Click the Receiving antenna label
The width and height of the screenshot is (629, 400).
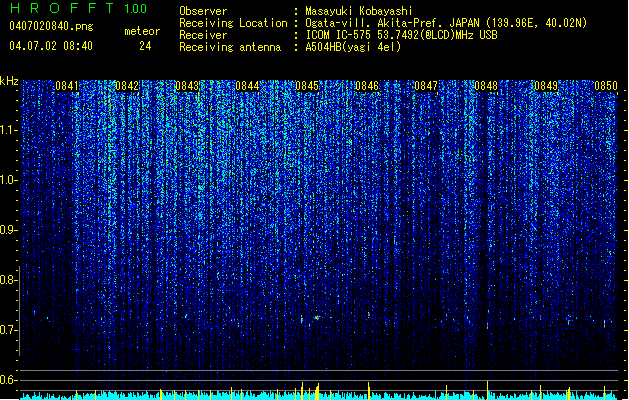(x=230, y=47)
